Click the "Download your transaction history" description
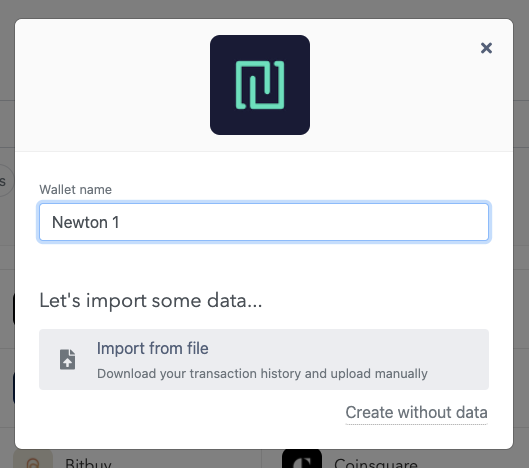Screen dimensions: 529x468 [x=262, y=374]
